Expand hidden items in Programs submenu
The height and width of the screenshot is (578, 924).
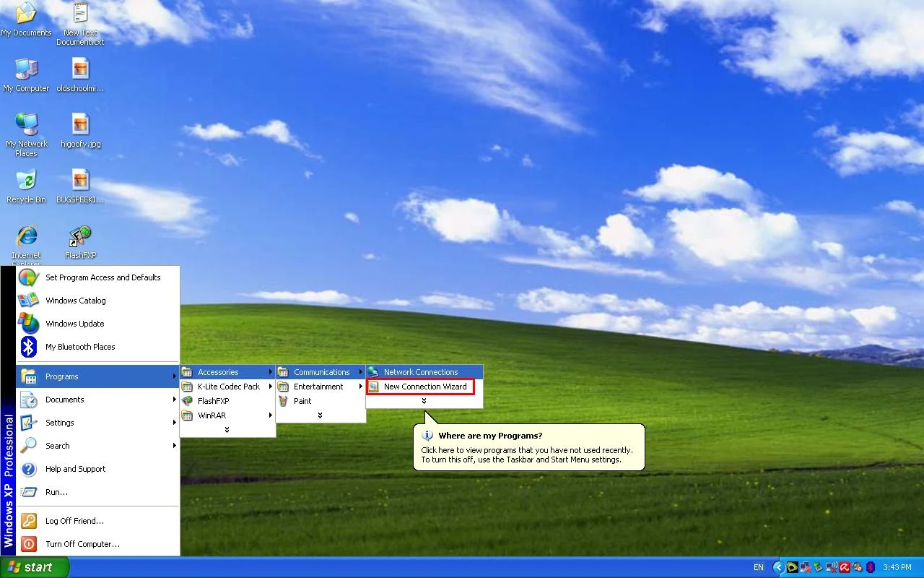pyautogui.click(x=227, y=430)
